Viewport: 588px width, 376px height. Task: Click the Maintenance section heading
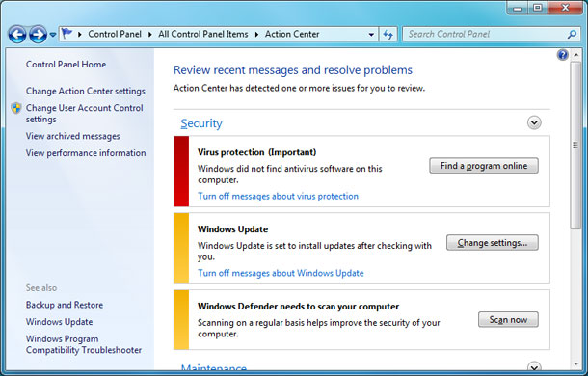214,367
